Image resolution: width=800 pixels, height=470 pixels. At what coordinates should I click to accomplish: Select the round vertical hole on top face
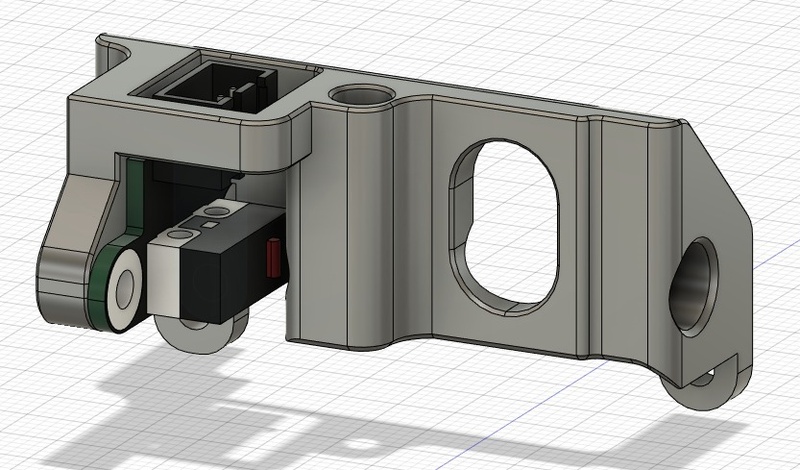coord(362,96)
